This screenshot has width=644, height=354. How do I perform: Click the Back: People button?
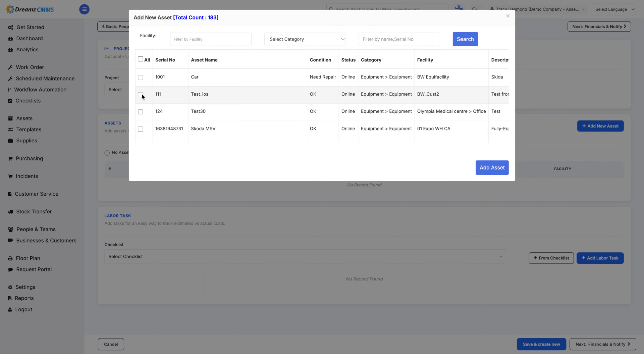pyautogui.click(x=113, y=27)
